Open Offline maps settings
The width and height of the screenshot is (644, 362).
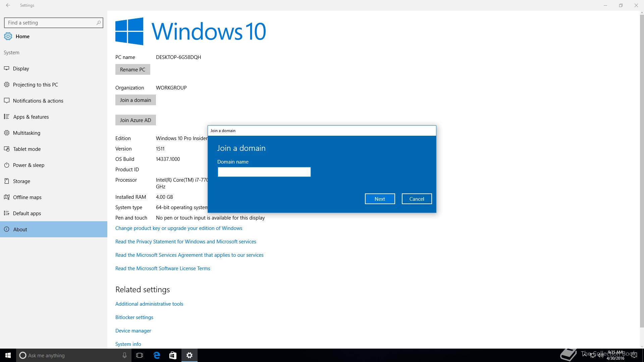point(54,197)
